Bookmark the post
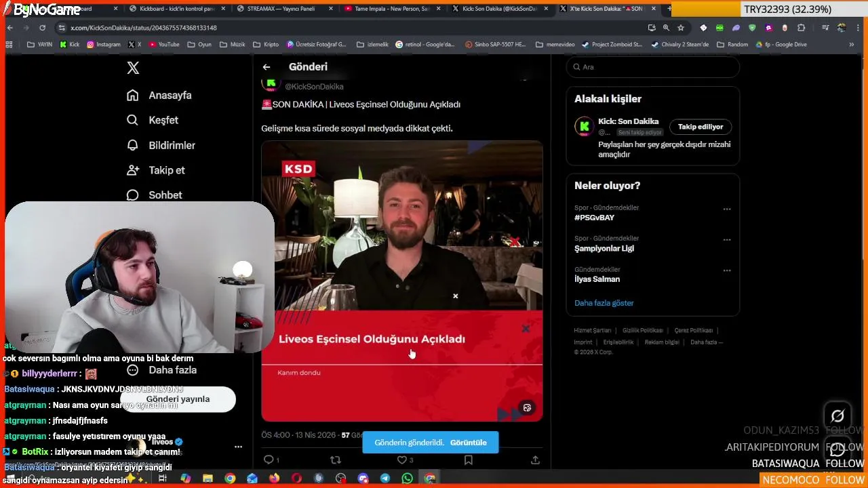 click(x=468, y=460)
